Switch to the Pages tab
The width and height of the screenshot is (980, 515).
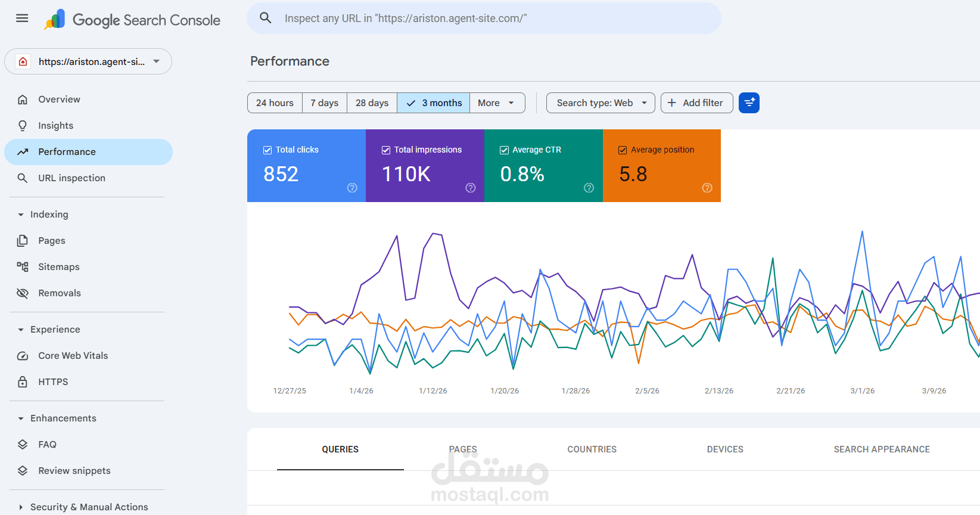pos(463,449)
